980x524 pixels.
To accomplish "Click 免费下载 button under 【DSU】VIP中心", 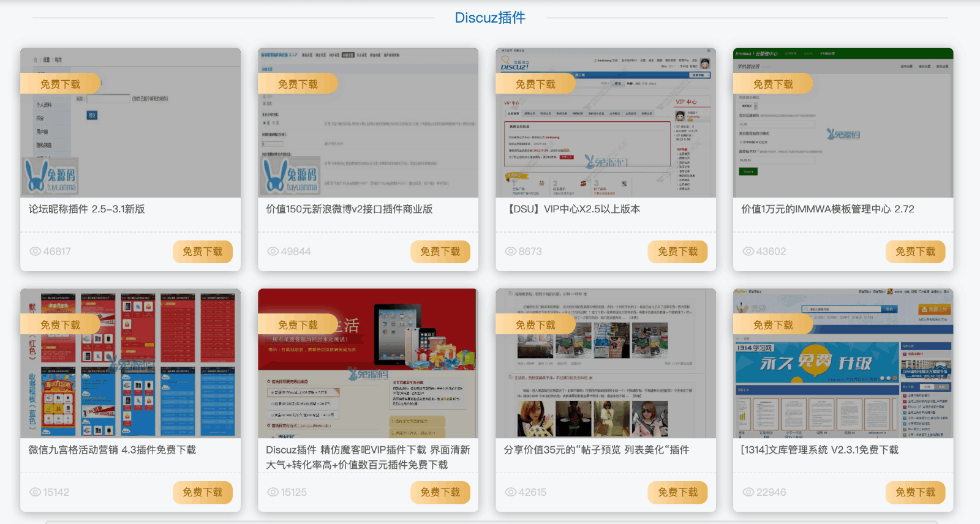I will coord(678,252).
